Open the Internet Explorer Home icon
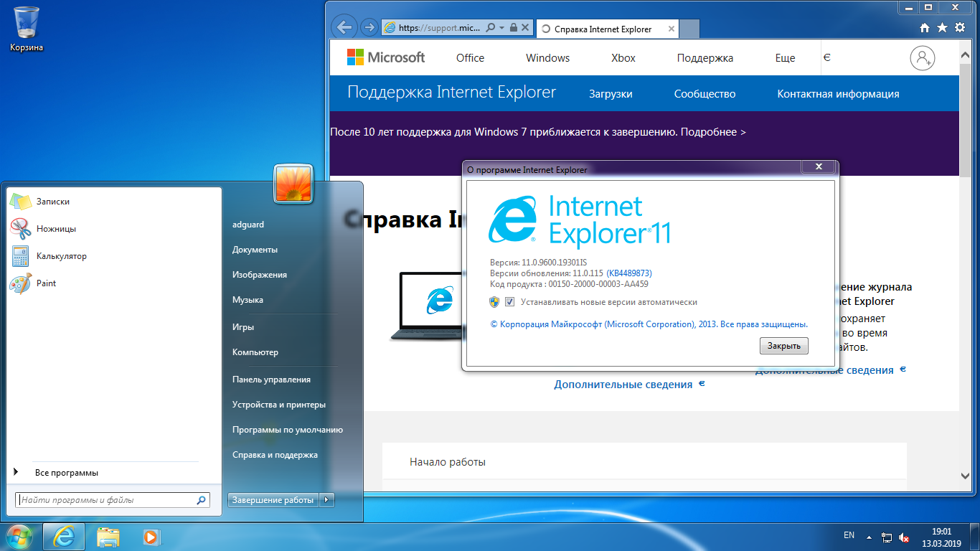The width and height of the screenshot is (980, 551). [x=925, y=28]
